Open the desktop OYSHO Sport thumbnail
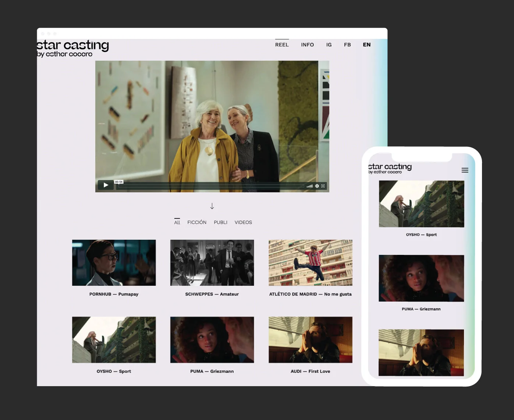This screenshot has height=420, width=514. [114, 340]
